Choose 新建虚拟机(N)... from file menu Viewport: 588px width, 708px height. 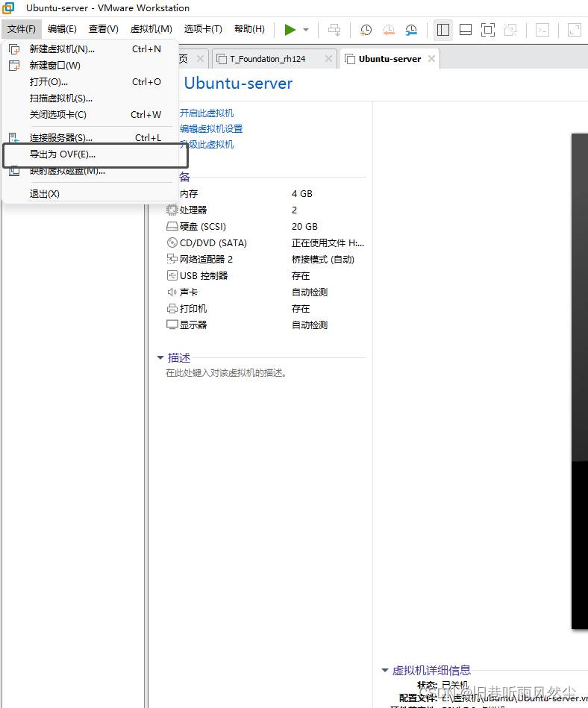pyautogui.click(x=62, y=49)
